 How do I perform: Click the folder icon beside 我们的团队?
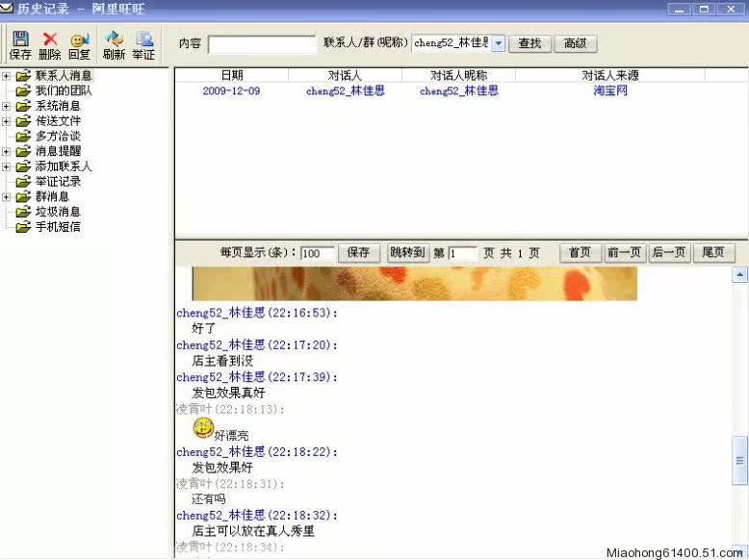coord(23,90)
